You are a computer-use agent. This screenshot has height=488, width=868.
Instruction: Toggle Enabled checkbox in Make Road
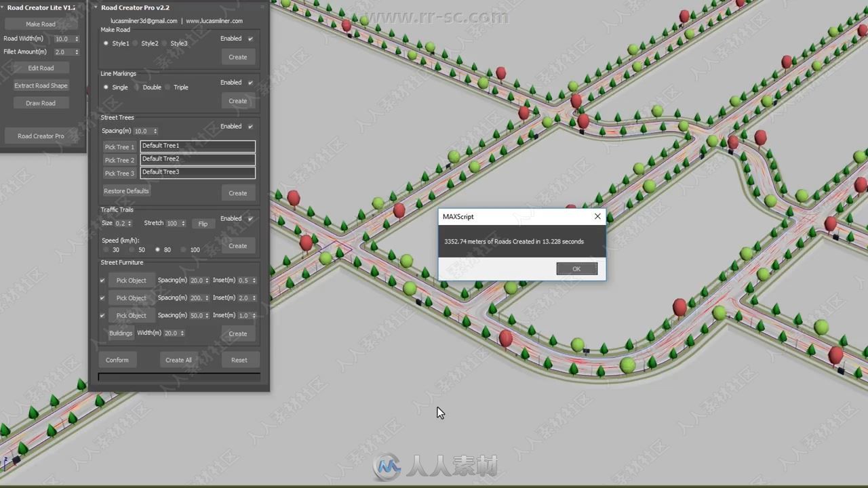250,39
